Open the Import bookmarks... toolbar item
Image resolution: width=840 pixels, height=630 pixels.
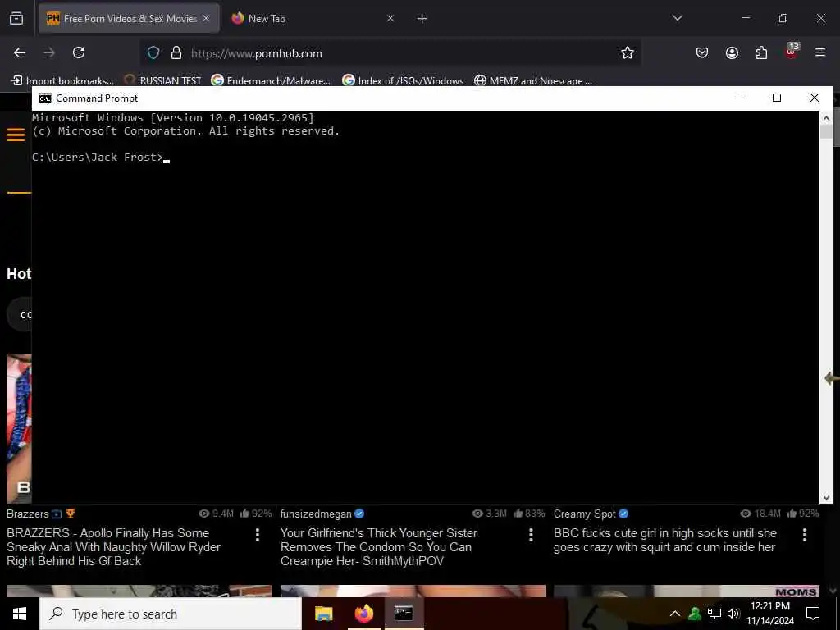[x=62, y=81]
